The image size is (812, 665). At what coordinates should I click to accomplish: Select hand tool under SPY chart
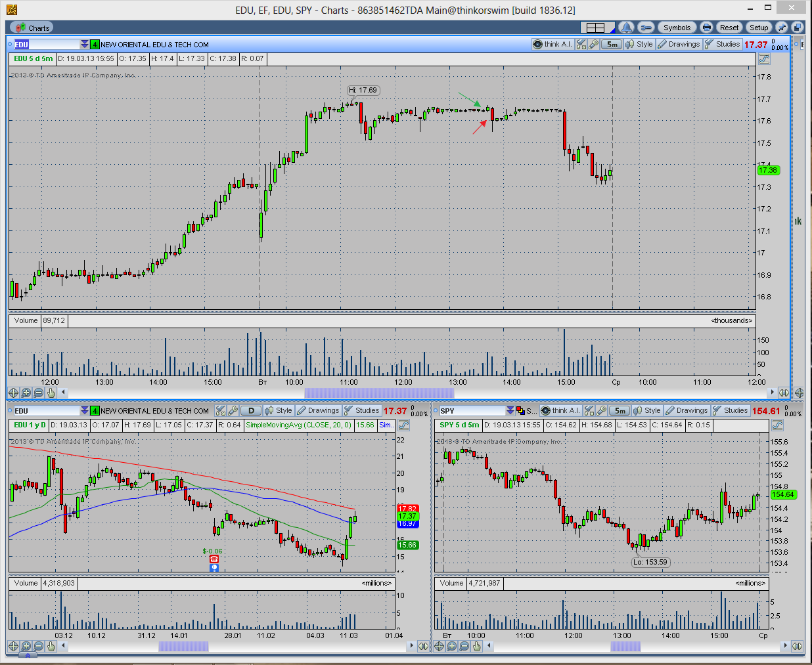(476, 646)
